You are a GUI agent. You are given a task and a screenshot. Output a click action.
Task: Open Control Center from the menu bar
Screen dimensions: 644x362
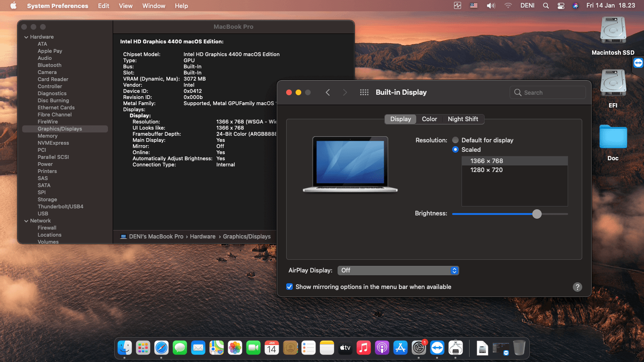point(561,6)
